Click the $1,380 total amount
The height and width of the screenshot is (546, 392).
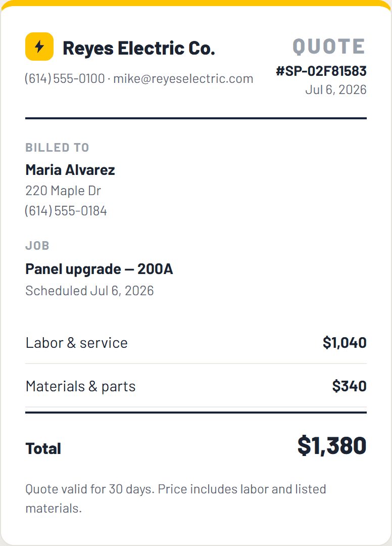coord(332,446)
